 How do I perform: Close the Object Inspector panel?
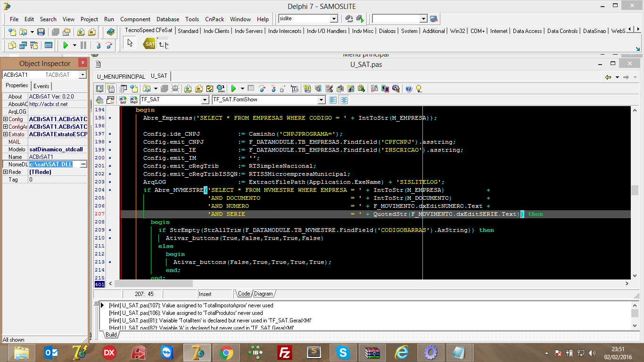click(83, 63)
